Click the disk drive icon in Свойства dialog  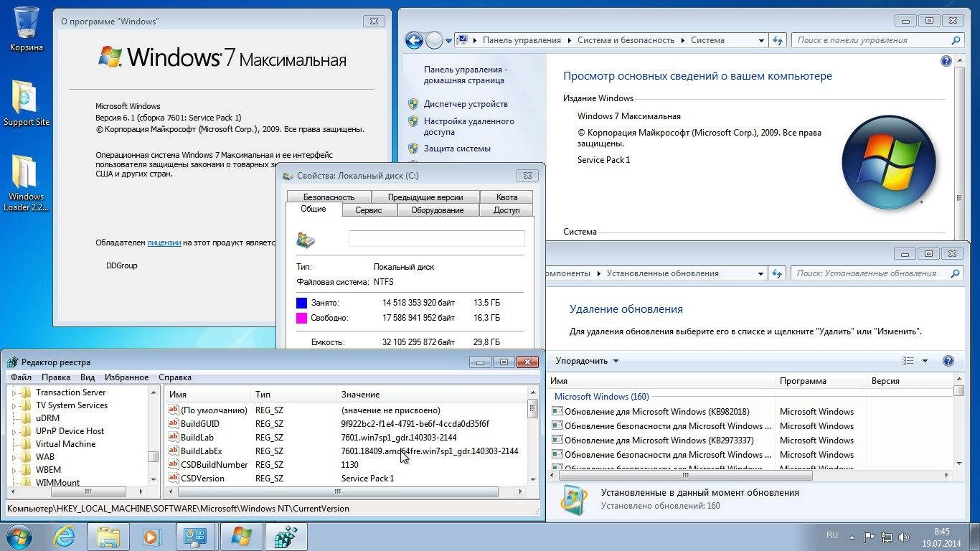[x=305, y=240]
